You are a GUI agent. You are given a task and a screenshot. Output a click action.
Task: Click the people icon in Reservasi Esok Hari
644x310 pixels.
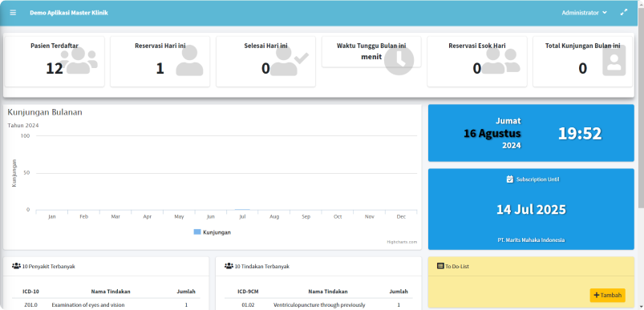coord(500,61)
